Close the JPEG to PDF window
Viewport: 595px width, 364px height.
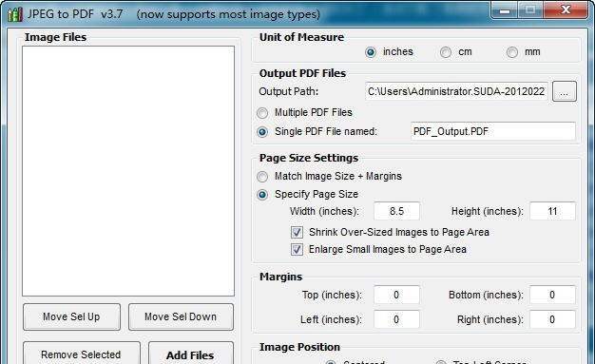point(566,10)
